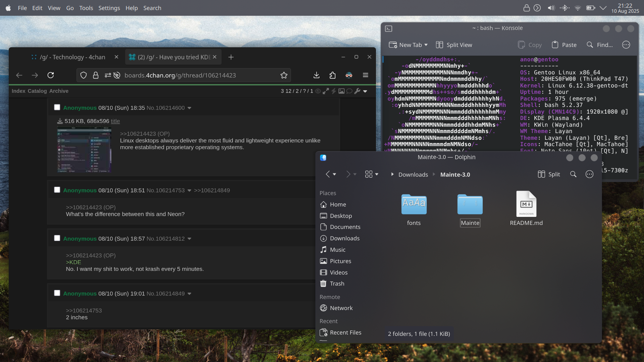Viewport: 644px width, 362px height.
Task: Open Firefox hamburger application menu
Action: tap(366, 75)
